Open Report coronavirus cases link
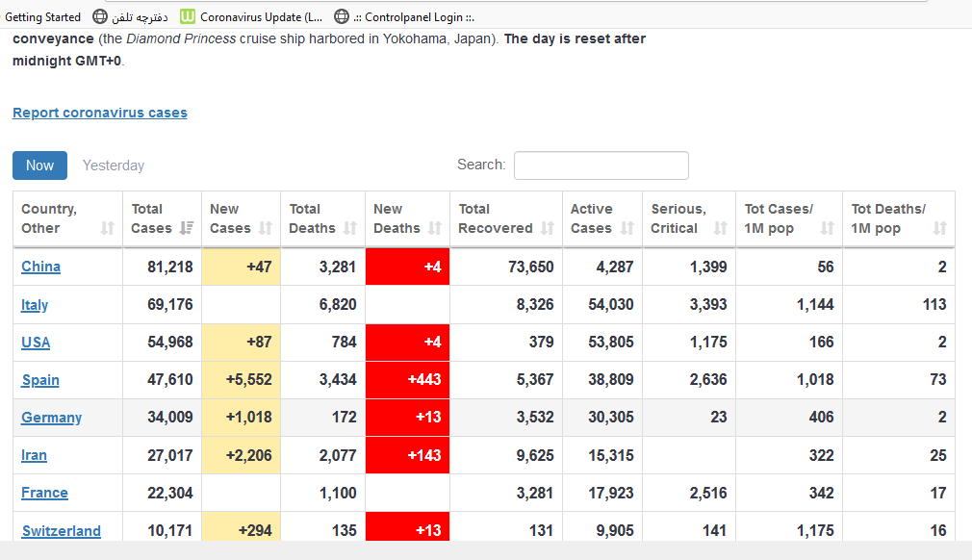The height and width of the screenshot is (560, 972). tap(100, 113)
